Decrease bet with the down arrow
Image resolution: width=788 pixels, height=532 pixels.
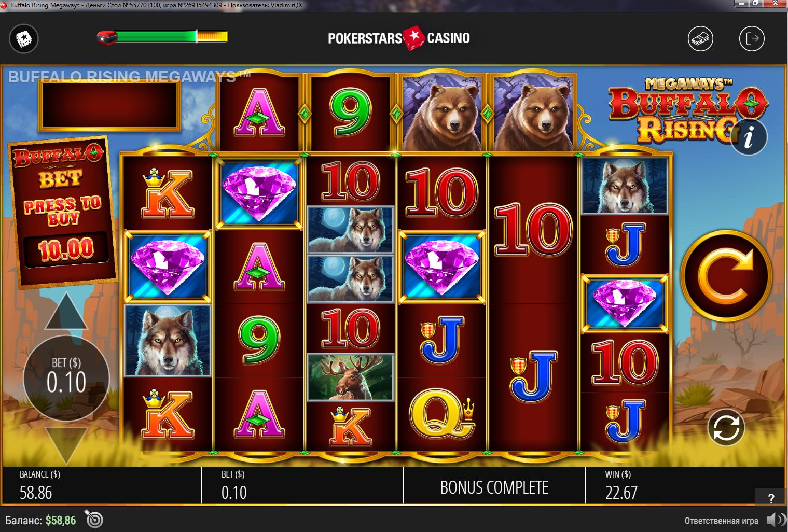point(66,445)
